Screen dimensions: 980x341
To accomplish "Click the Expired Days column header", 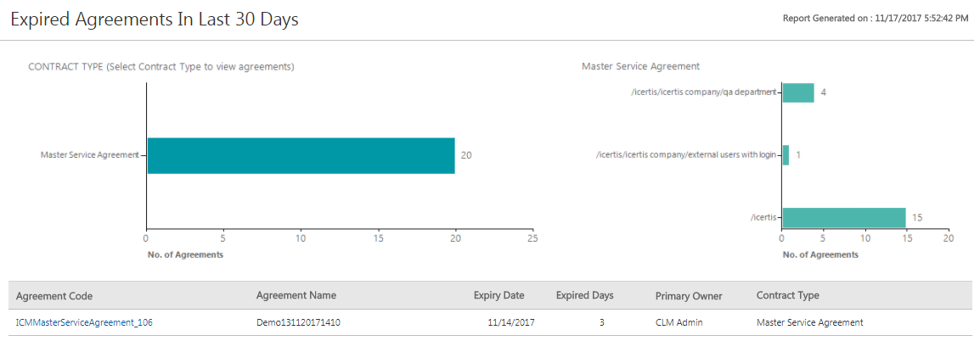I will (x=584, y=295).
